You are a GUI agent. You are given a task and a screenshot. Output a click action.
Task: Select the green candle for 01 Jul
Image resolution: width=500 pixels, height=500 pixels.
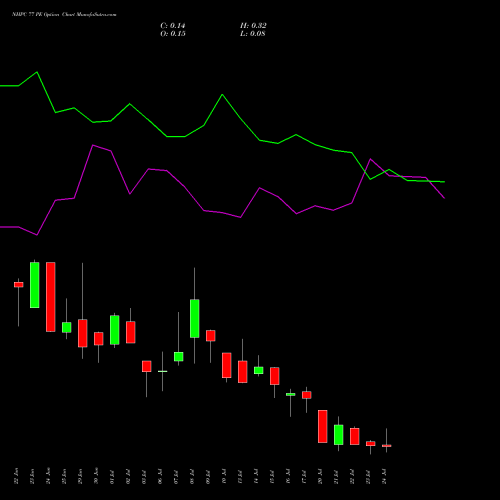point(115,330)
